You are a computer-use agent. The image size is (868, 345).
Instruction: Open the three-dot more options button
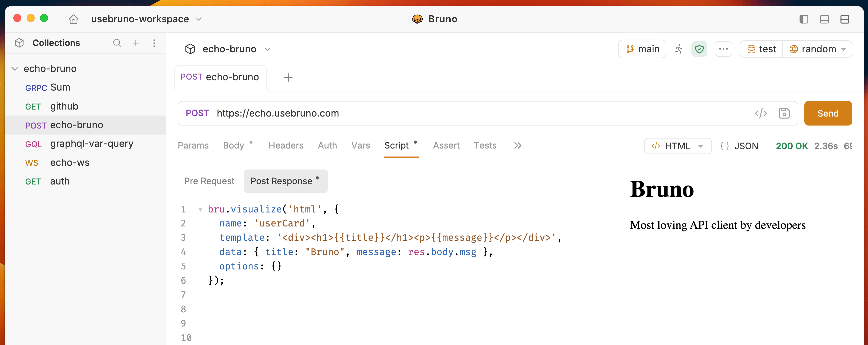(x=723, y=49)
